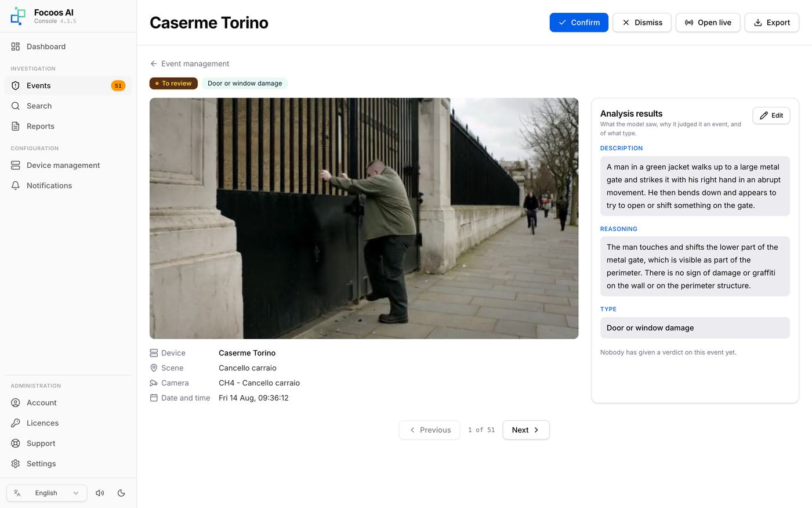The height and width of the screenshot is (508, 812).
Task: Open Dashboard from the sidebar
Action: pos(68,46)
